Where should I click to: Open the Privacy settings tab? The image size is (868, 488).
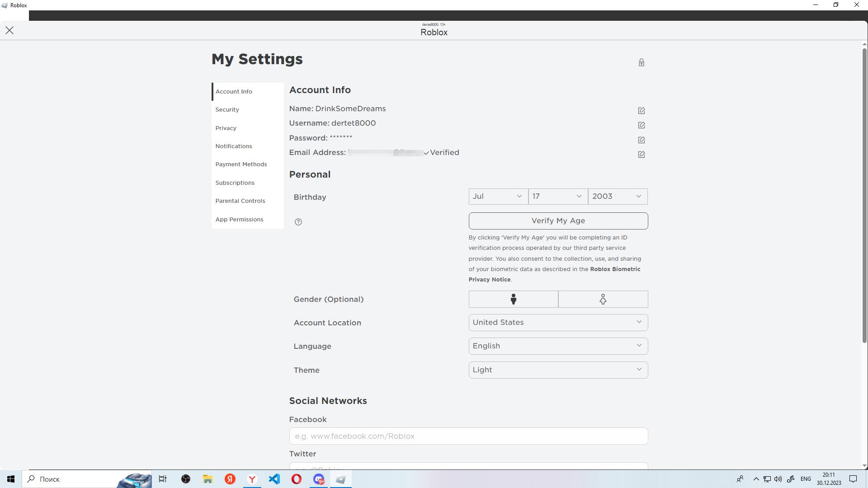tap(226, 128)
